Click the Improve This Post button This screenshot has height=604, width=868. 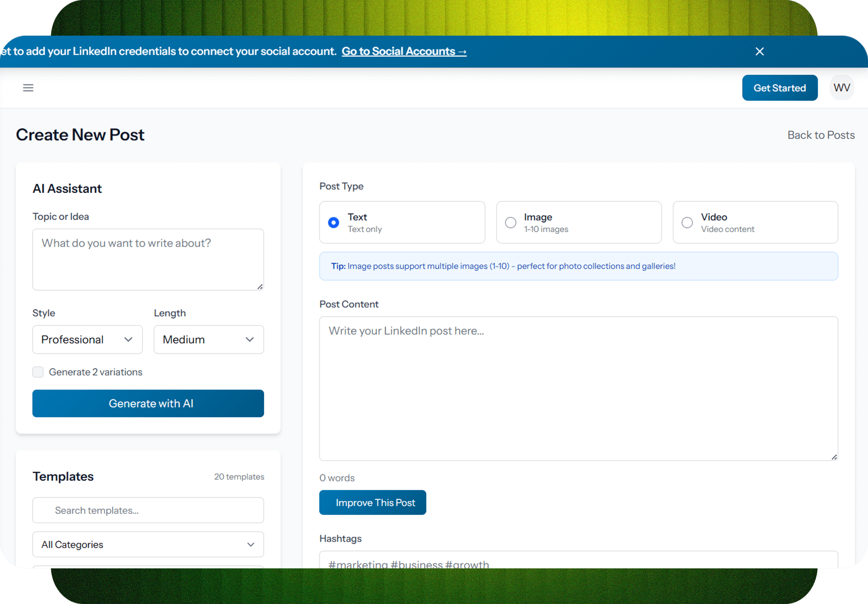(x=372, y=502)
